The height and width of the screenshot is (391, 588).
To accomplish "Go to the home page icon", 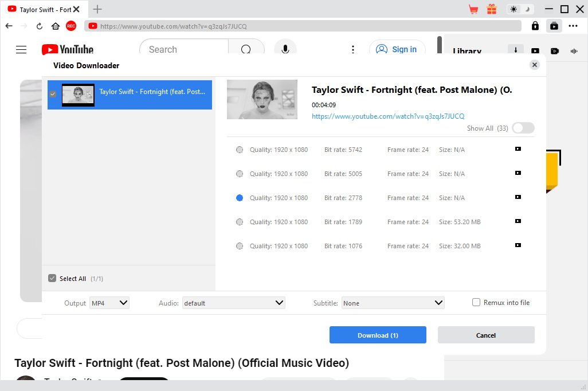I will (x=56, y=26).
